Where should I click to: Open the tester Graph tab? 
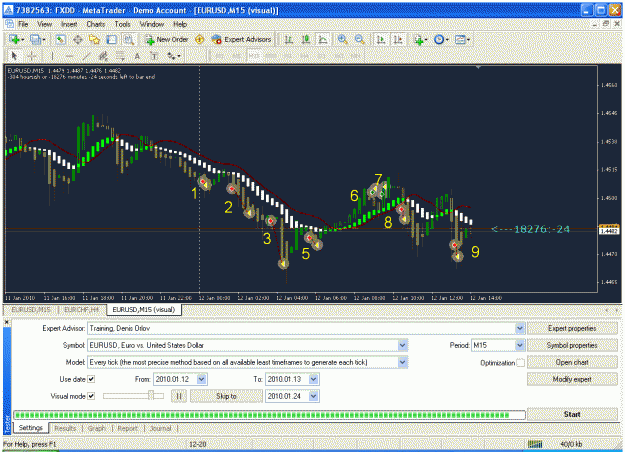(97, 428)
